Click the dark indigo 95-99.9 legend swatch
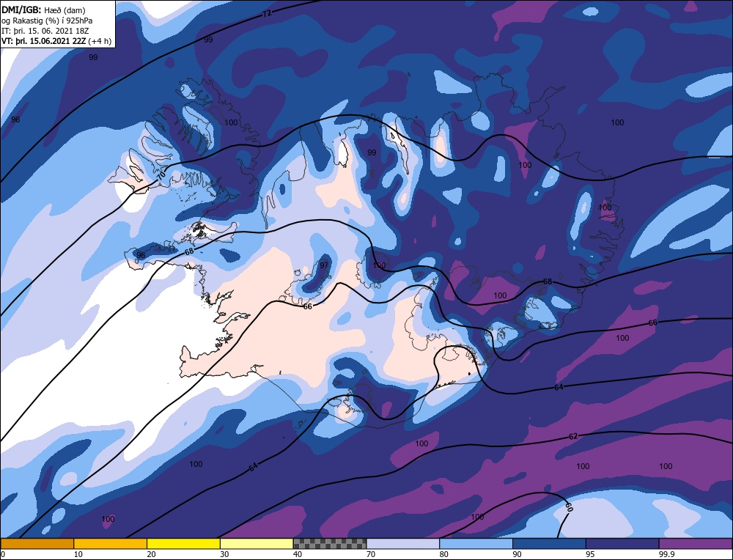Screen dimensions: 733x560 click(x=622, y=543)
